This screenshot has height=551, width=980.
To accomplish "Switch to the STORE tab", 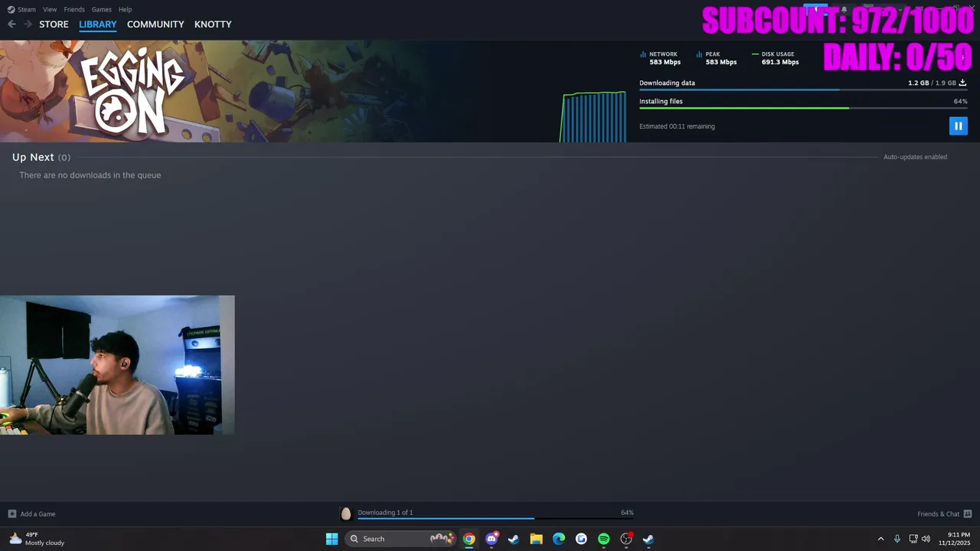I will pos(54,24).
